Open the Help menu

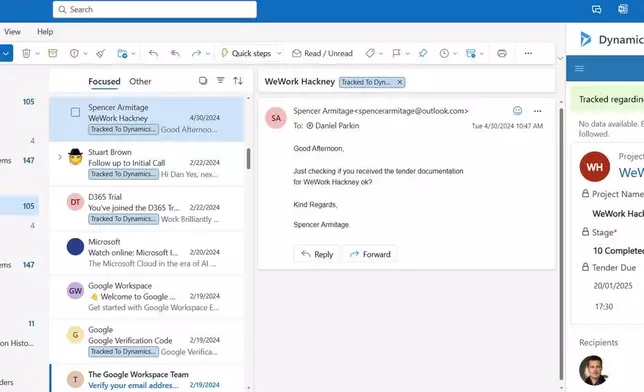click(x=45, y=32)
